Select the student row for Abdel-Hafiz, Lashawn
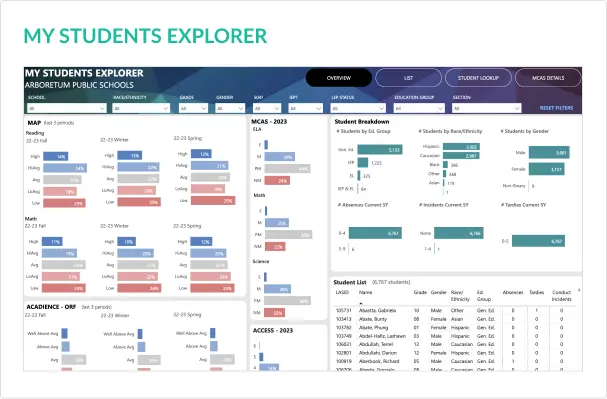This screenshot has width=607, height=399. 454,336
